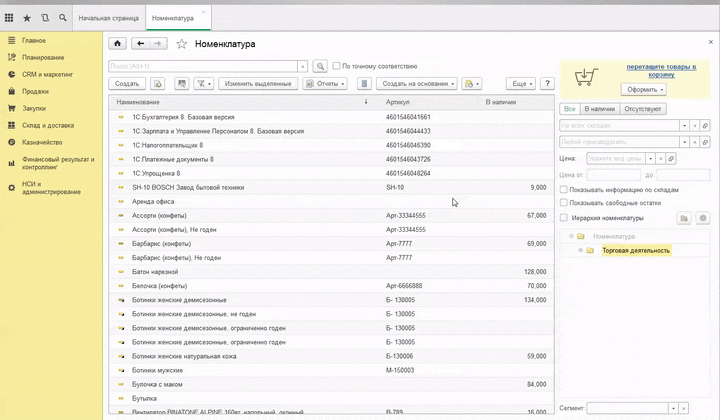This screenshot has height=420, width=720.
Task: Open Склад и доставка section
Action: click(x=48, y=125)
